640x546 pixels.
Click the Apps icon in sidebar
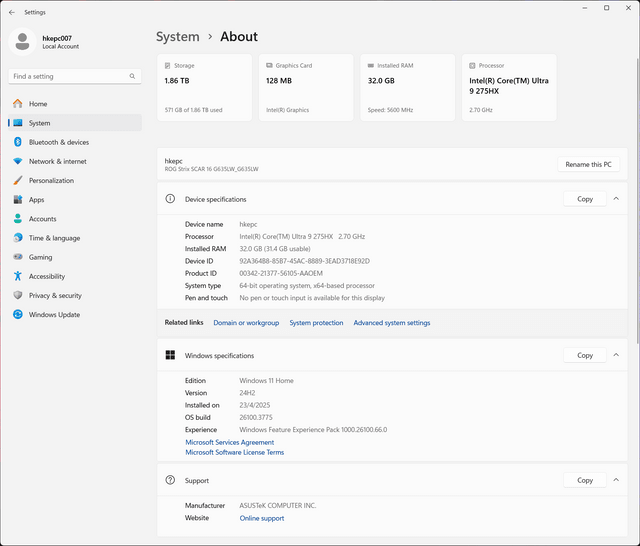pos(18,200)
